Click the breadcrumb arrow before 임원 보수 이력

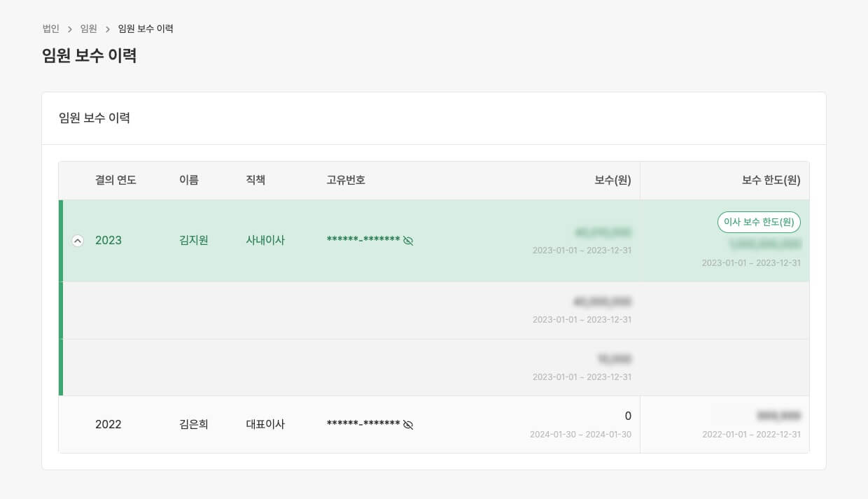click(107, 29)
